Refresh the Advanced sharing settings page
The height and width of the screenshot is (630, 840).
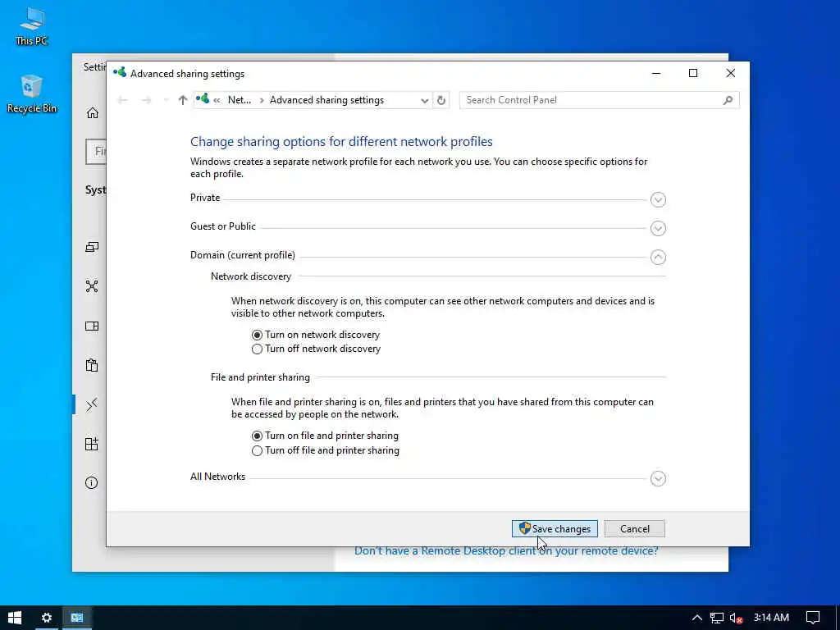[441, 100]
